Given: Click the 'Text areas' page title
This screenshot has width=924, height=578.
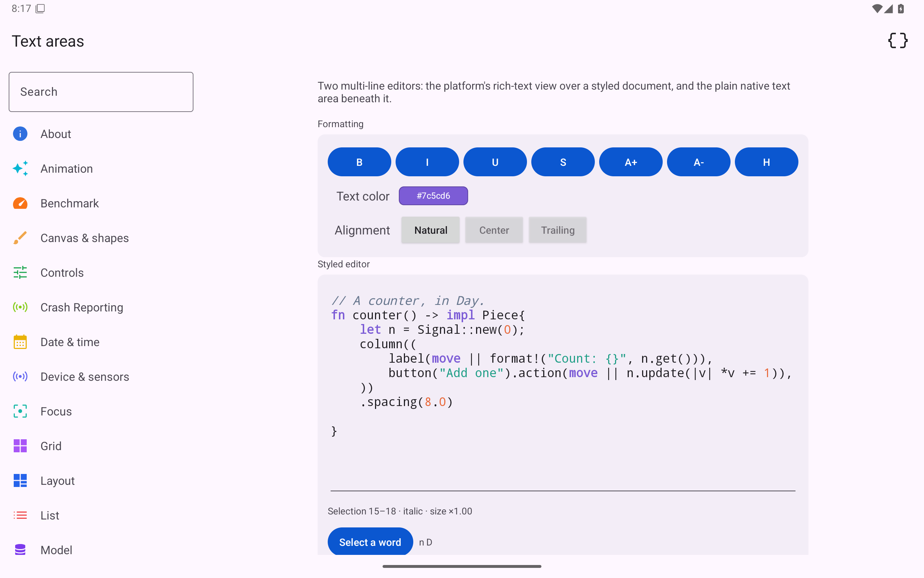Looking at the screenshot, I should coord(48,41).
